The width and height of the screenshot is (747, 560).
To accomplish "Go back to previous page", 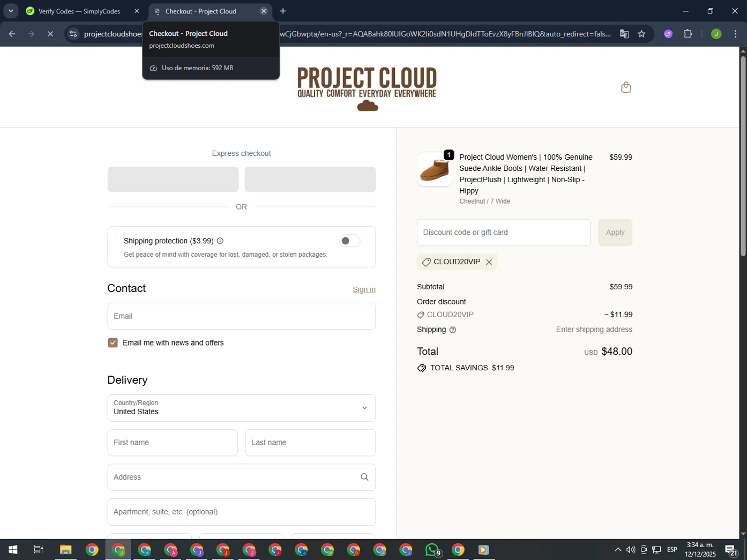I will tap(12, 34).
